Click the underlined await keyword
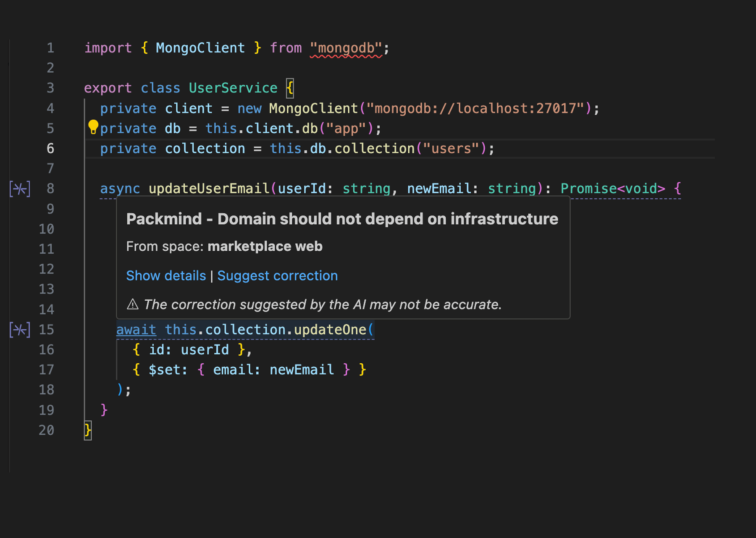Image resolution: width=756 pixels, height=538 pixels. [136, 330]
